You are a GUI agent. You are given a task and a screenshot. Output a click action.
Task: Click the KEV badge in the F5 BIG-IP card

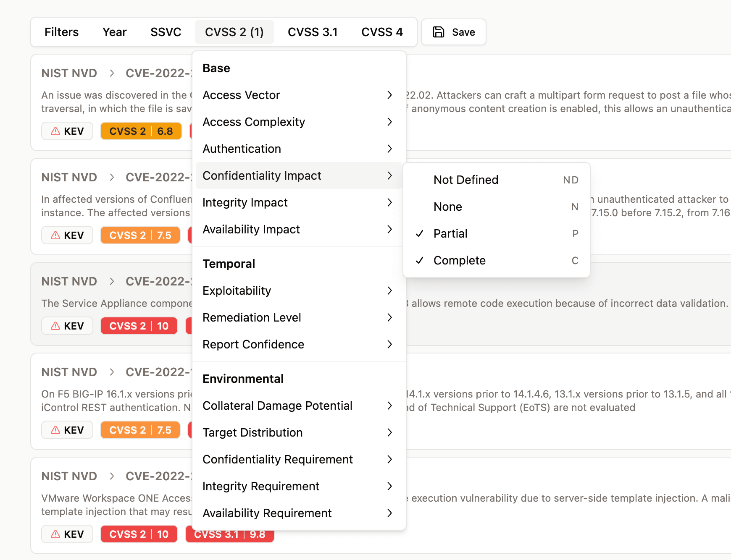pos(67,430)
